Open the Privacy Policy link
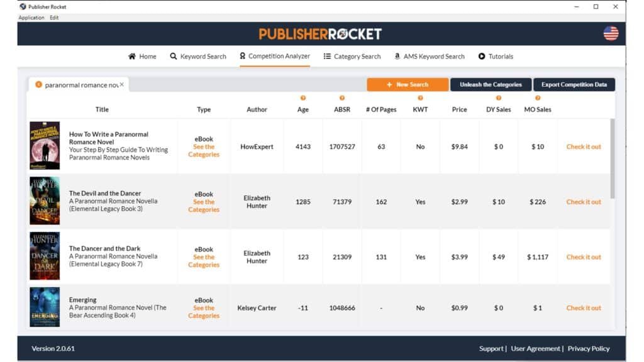The height and width of the screenshot is (362, 644). pos(589,348)
